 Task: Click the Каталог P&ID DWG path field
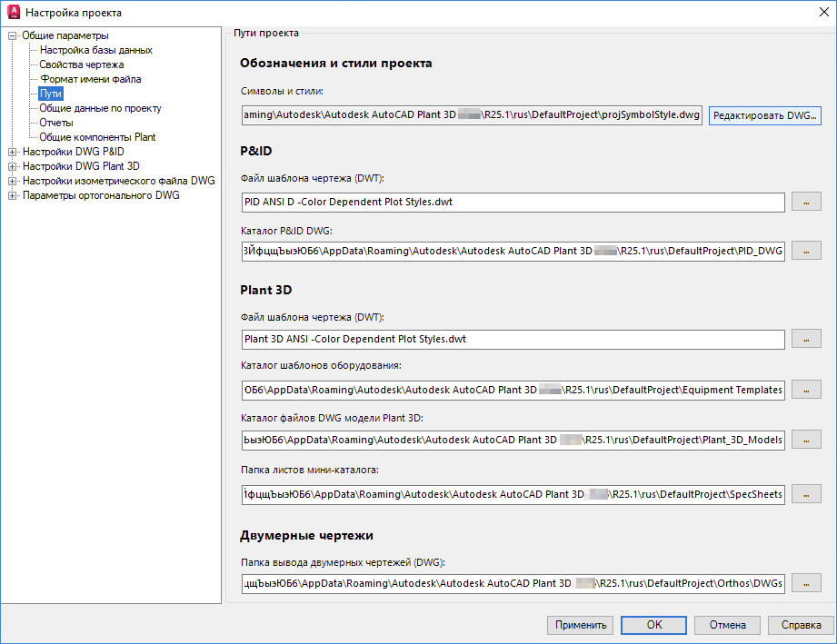coord(513,251)
